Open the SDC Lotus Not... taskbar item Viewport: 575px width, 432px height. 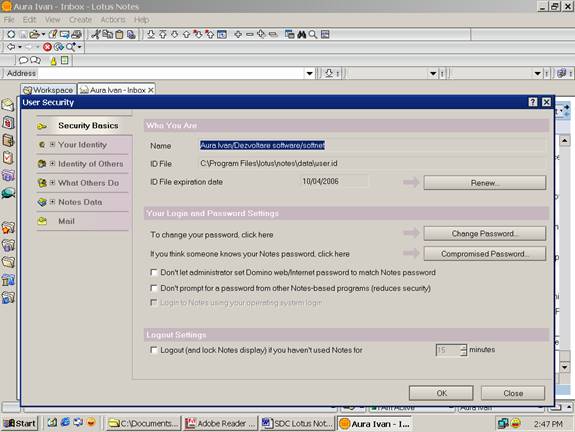[297, 424]
